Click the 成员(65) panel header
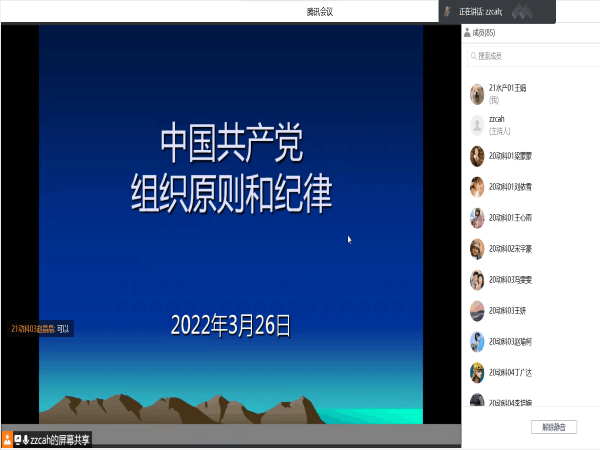 485,33
